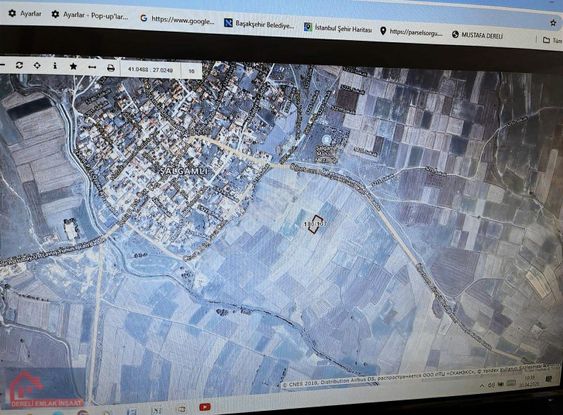Select the measure distance arrow icon

[x=92, y=67]
